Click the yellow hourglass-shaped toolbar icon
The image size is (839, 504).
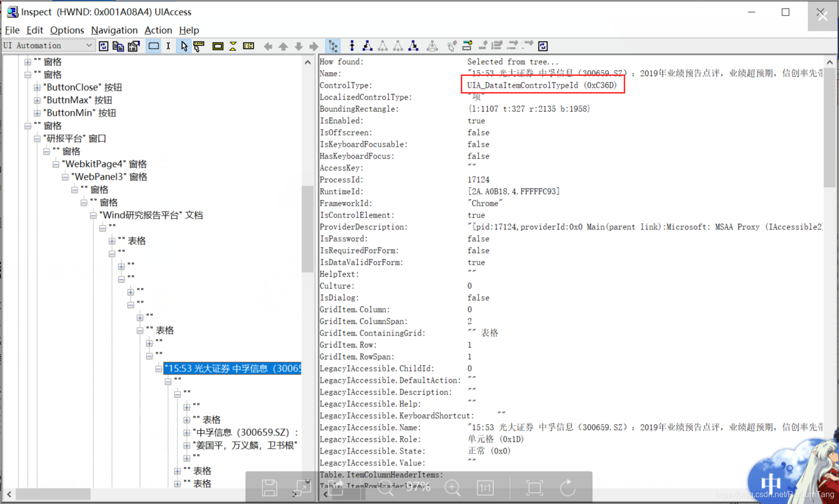click(x=233, y=46)
